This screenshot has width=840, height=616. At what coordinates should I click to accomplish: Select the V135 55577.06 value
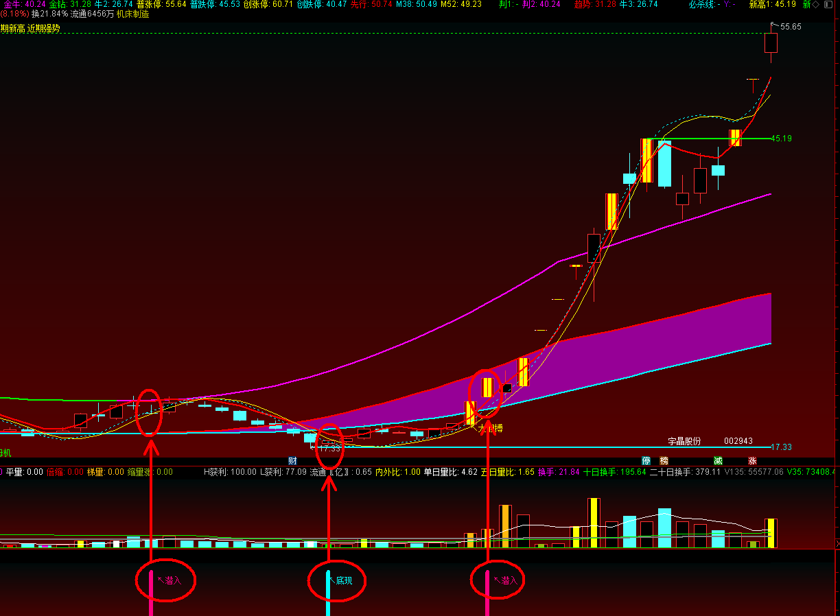point(754,472)
